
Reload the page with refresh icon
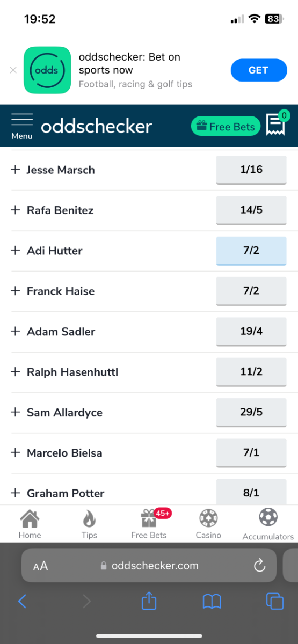tap(260, 566)
